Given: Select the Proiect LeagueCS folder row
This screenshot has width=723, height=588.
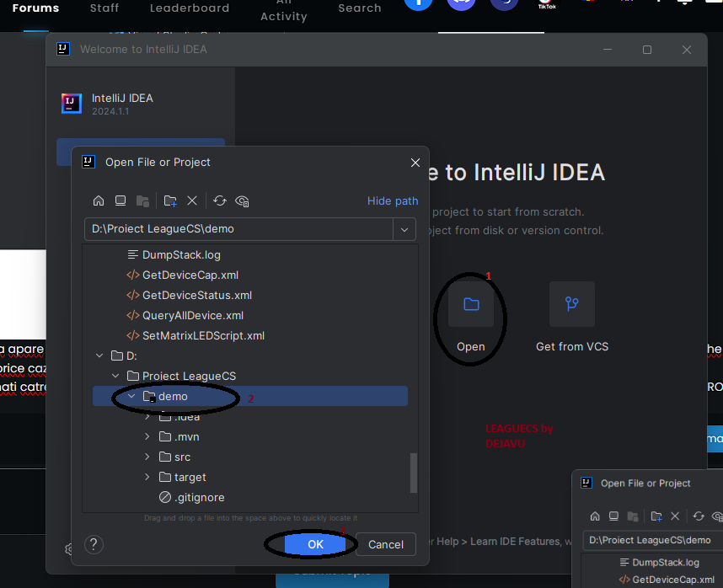Looking at the screenshot, I should coord(250,376).
